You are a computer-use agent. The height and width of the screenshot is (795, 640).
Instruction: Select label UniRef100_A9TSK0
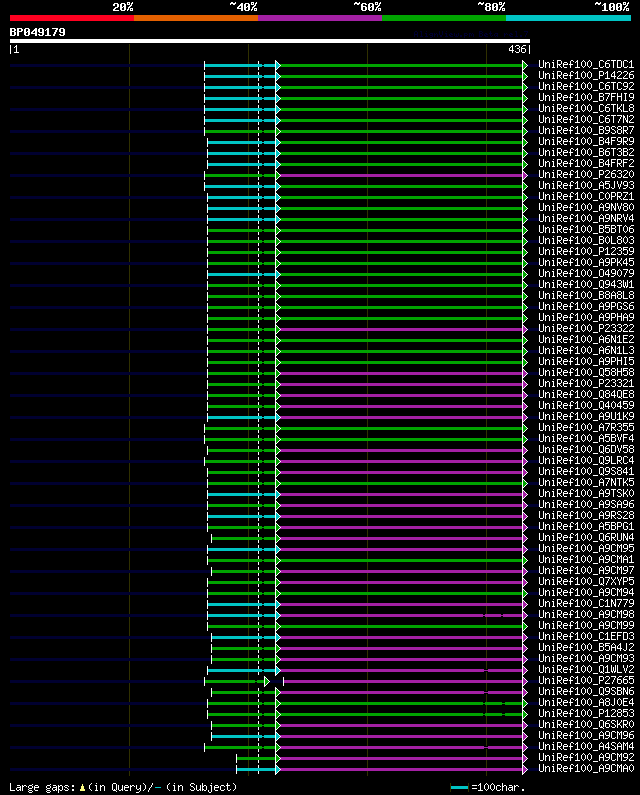pyautogui.click(x=586, y=493)
